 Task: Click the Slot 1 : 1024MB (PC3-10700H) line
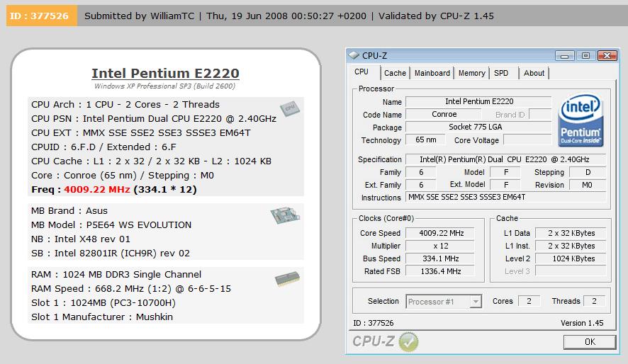point(103,303)
